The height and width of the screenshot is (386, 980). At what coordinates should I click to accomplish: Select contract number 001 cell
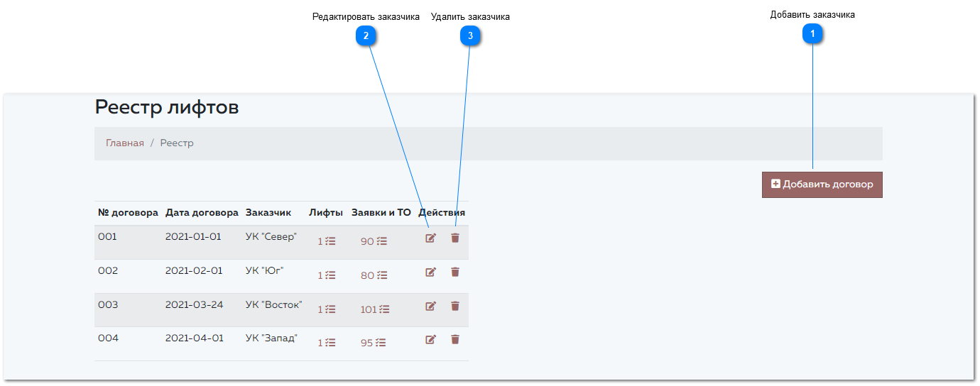click(x=107, y=237)
